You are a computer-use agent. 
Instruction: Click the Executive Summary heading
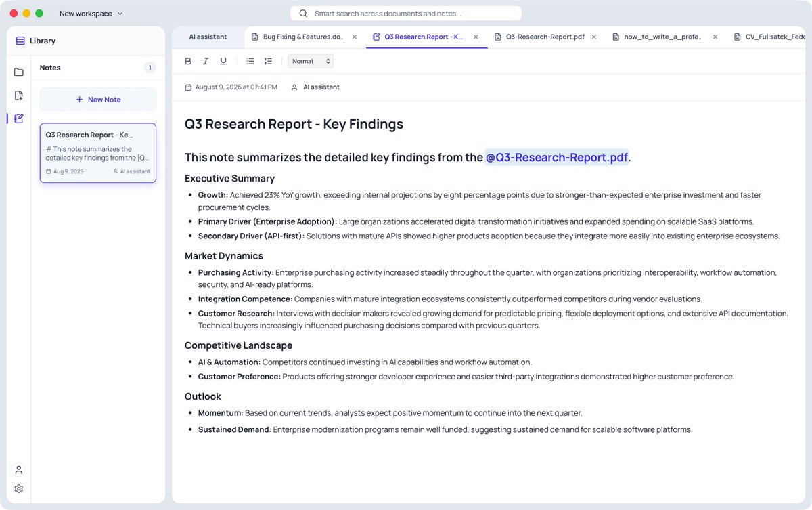[229, 179]
